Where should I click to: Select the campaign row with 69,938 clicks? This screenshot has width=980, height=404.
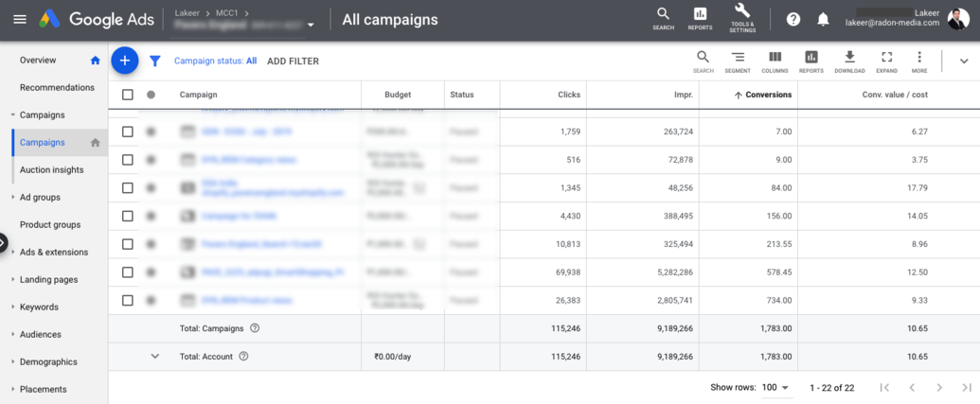[x=128, y=273]
